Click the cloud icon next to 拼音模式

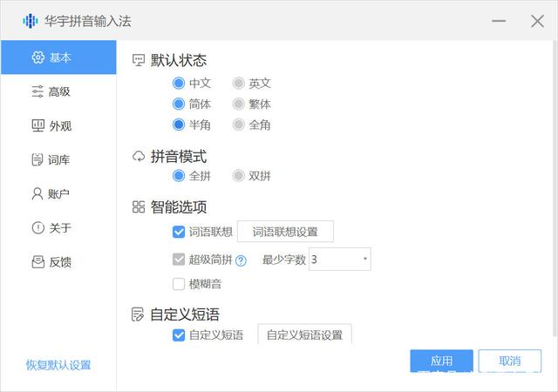[x=139, y=157]
